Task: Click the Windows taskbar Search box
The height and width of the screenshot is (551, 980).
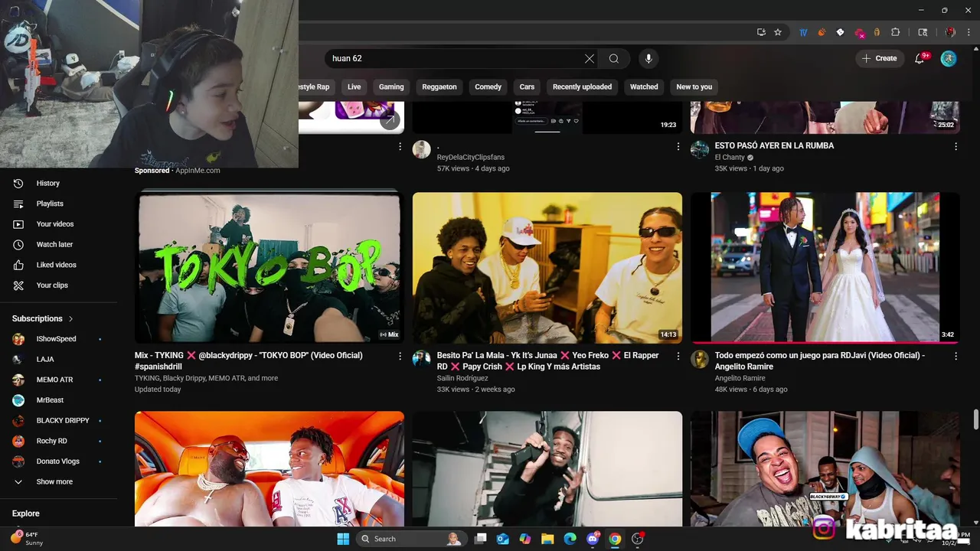Action: click(412, 539)
